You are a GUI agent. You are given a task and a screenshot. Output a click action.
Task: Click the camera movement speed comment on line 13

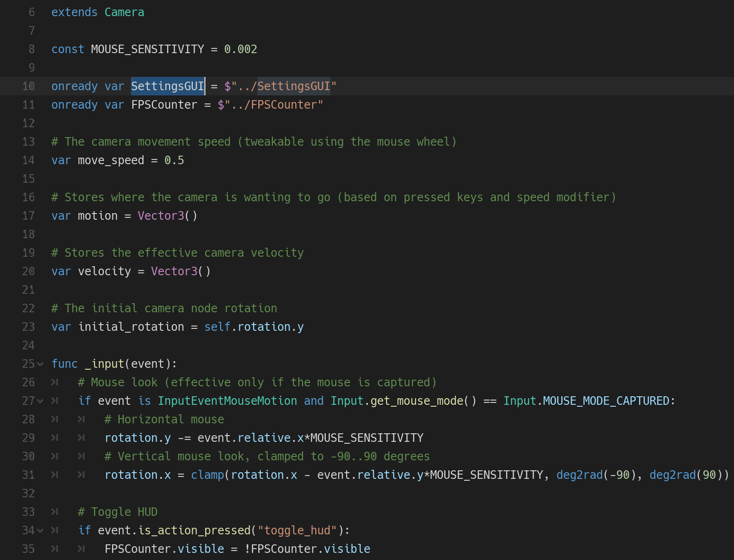(x=254, y=142)
